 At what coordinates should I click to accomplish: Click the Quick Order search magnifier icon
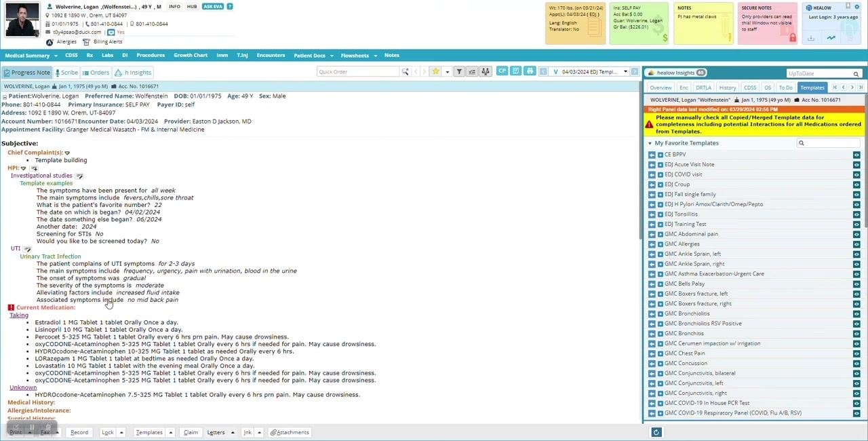click(x=405, y=72)
